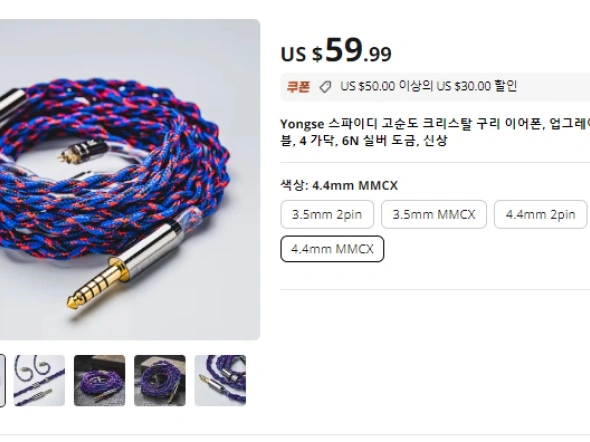Image resolution: width=590 pixels, height=442 pixels.
Task: Open the US $30.00 discount coupon text
Action: tap(429, 86)
